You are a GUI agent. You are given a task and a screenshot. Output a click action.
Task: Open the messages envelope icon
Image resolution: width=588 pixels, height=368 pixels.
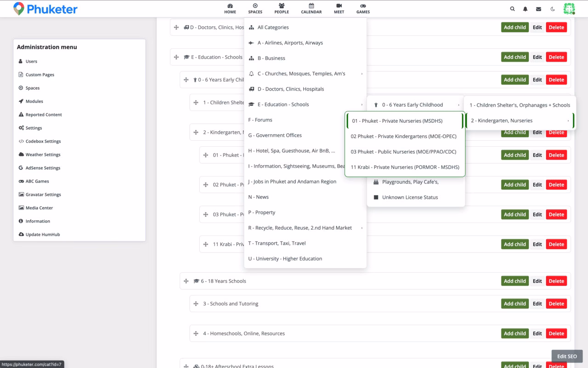click(x=539, y=9)
